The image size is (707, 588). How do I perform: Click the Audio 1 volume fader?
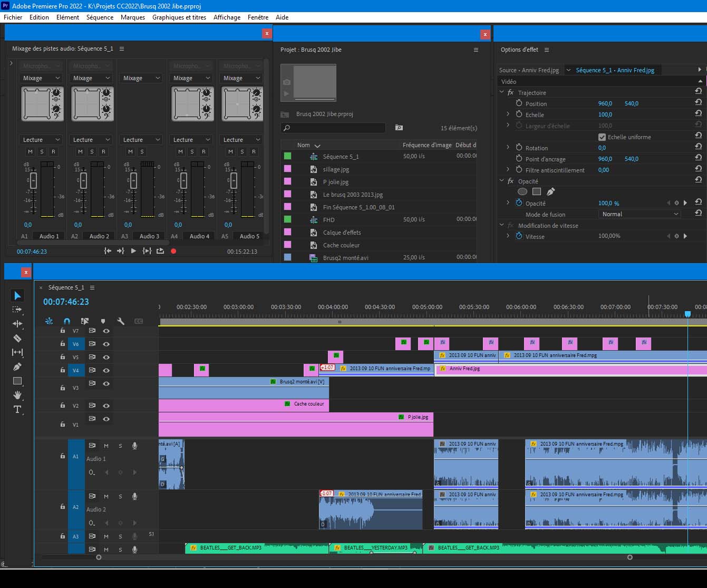[33, 180]
